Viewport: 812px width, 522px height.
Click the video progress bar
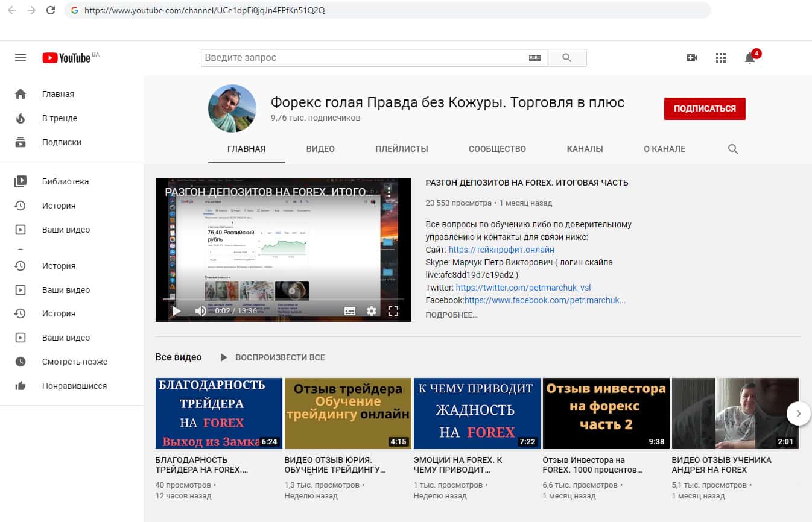(x=284, y=299)
